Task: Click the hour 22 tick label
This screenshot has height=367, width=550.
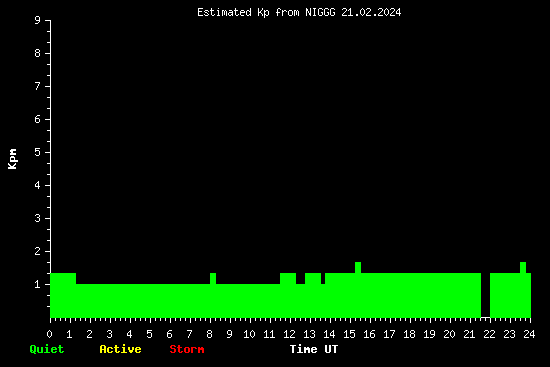Action: pyautogui.click(x=489, y=334)
